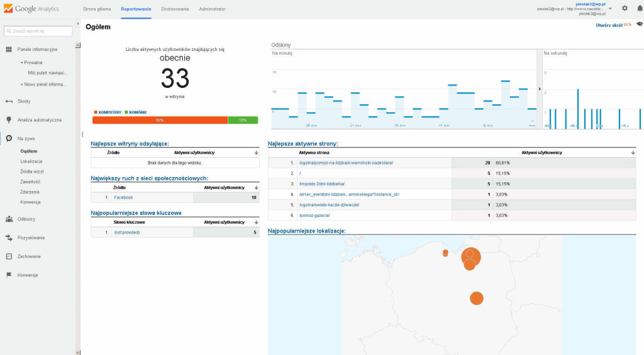
Task: Click the 33 active users count
Action: pyautogui.click(x=175, y=79)
